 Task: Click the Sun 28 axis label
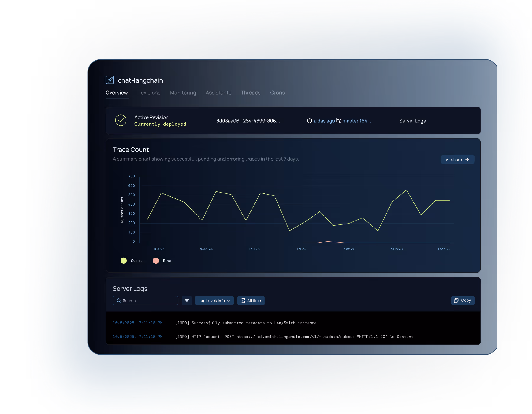click(x=397, y=249)
